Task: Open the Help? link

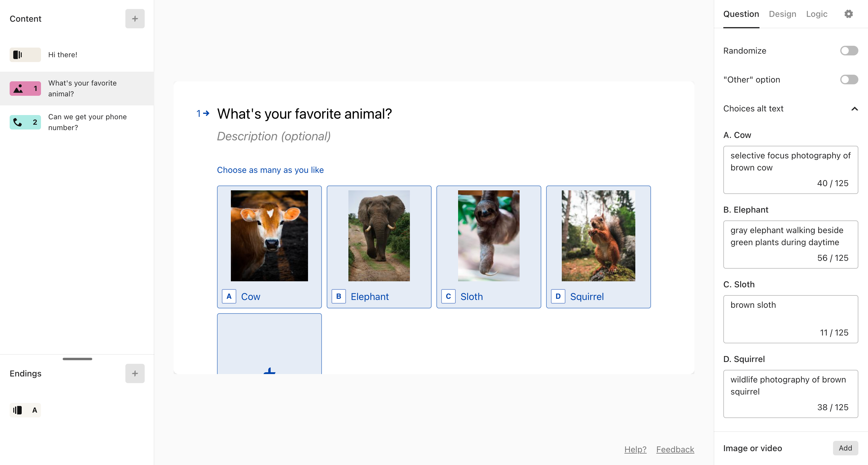Action: click(x=635, y=449)
